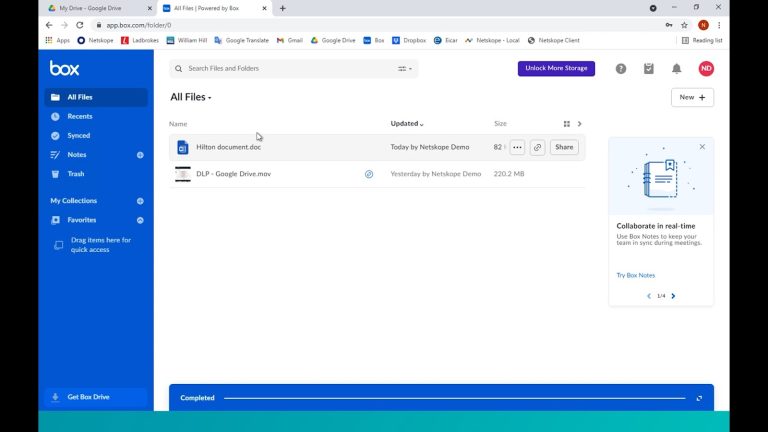Screen dimensions: 768x432
Task: Open Dropbox bookmark
Action: (x=409, y=40)
